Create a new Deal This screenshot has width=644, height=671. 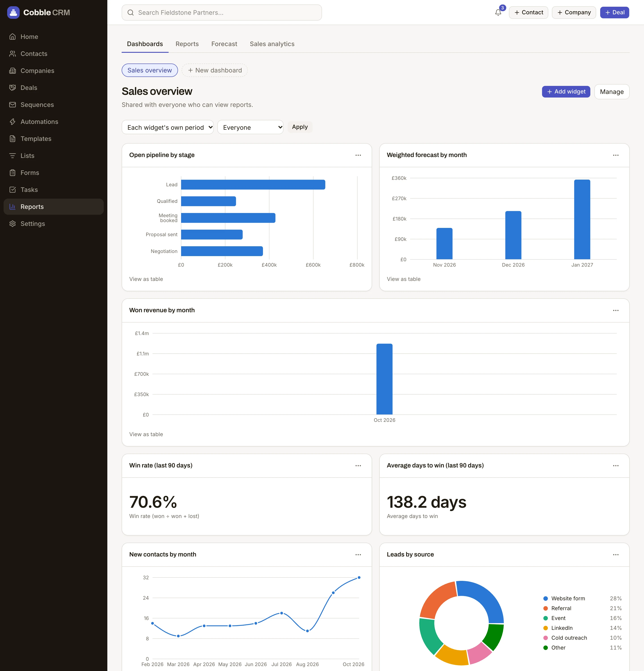point(614,12)
